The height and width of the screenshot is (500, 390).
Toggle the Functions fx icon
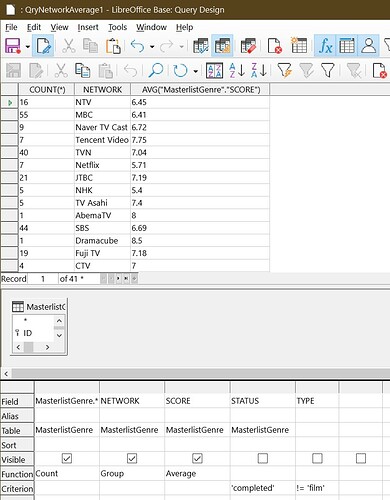click(325, 46)
